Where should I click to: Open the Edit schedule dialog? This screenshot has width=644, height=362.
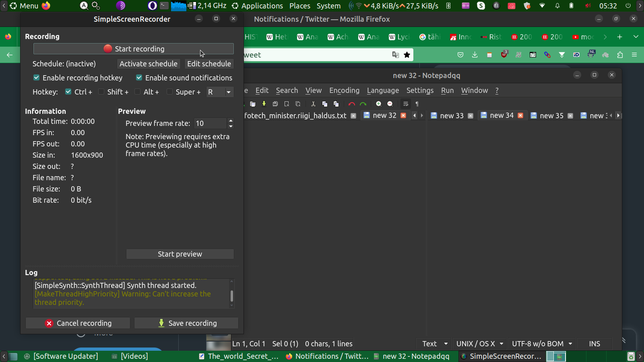tap(209, 64)
